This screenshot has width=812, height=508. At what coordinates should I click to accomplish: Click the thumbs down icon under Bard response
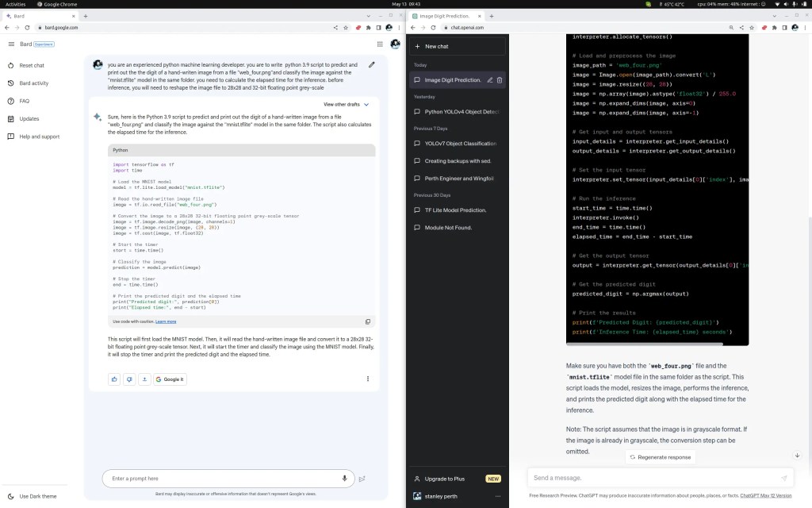point(129,379)
